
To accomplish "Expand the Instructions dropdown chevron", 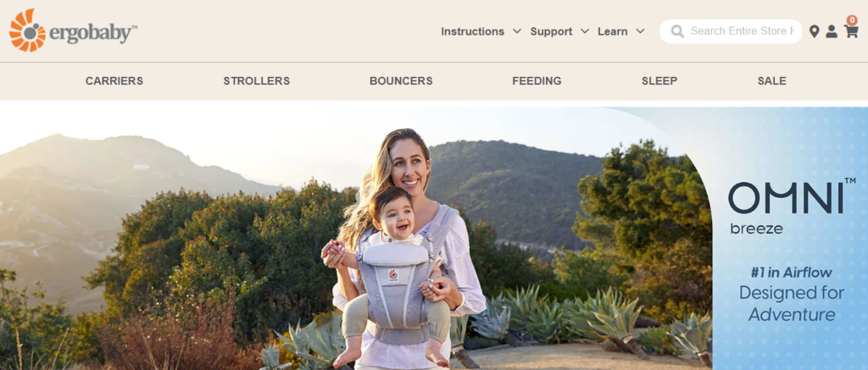I will click(x=516, y=31).
